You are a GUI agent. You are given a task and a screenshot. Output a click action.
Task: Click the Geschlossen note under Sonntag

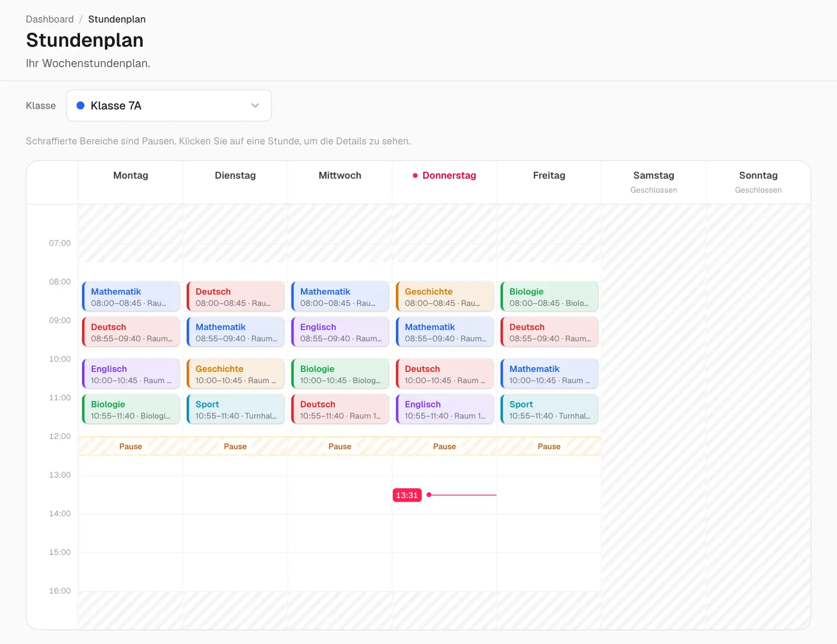(759, 190)
